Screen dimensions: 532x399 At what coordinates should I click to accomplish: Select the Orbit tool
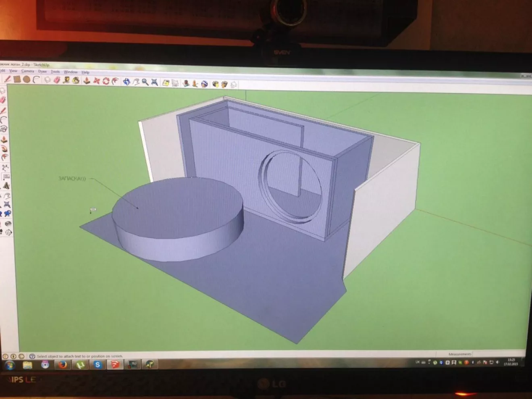(127, 82)
